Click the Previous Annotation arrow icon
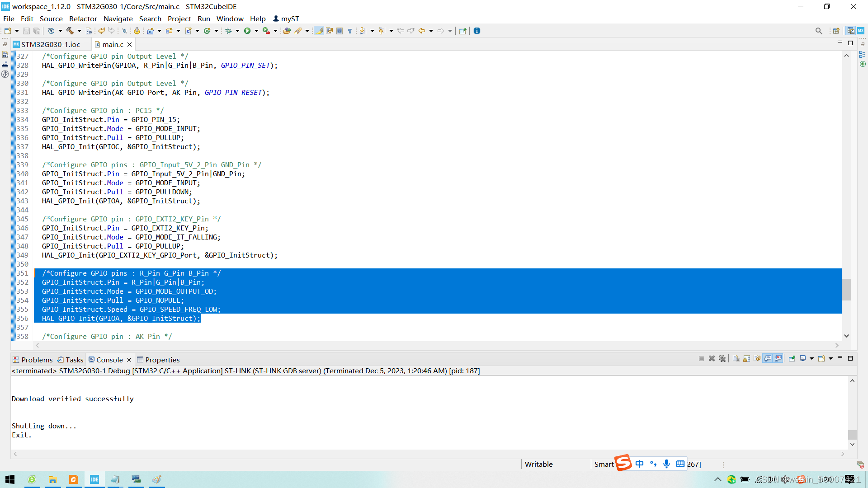The width and height of the screenshot is (868, 488). (x=382, y=31)
